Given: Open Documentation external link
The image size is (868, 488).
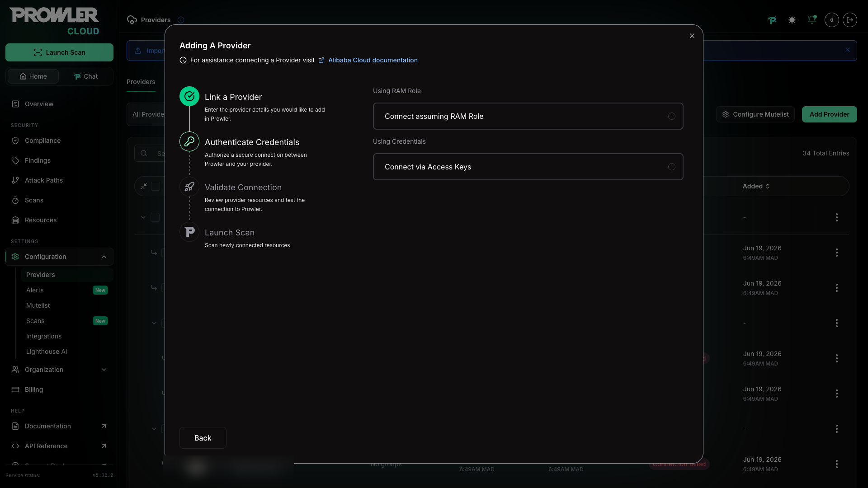Looking at the screenshot, I should [59, 426].
